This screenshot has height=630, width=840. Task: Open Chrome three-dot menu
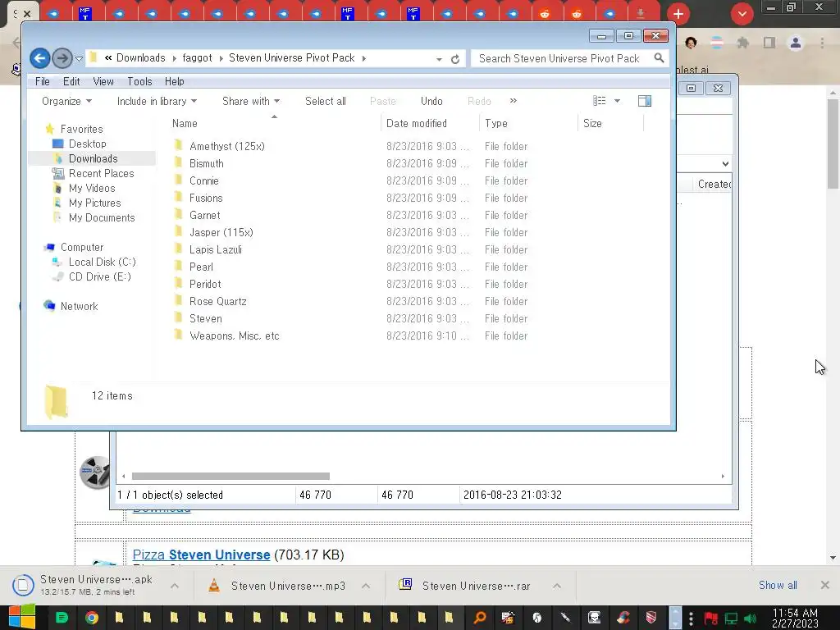tap(822, 43)
